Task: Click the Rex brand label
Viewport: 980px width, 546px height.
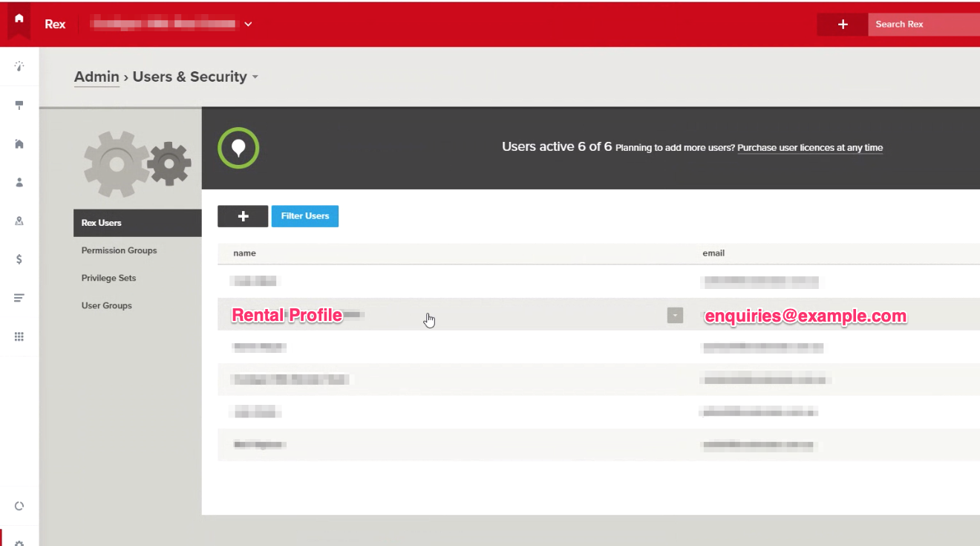Action: point(55,24)
